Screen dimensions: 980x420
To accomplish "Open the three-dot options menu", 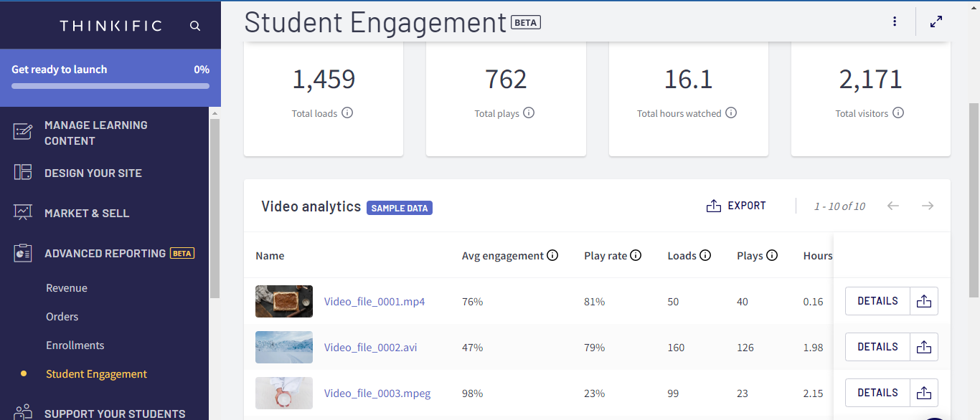I will pos(895,22).
